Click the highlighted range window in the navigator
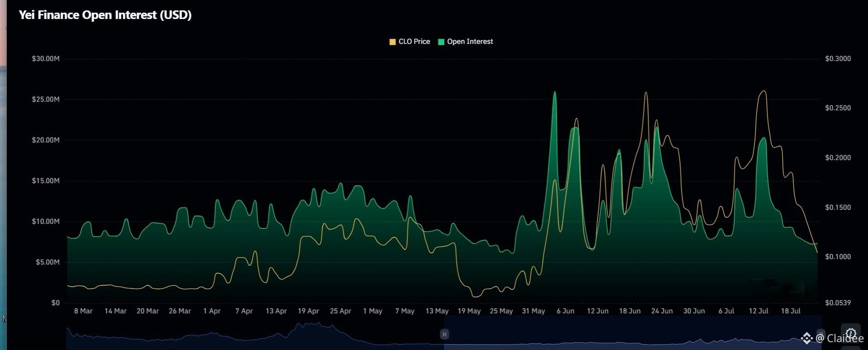The width and height of the screenshot is (868, 350). tap(633, 333)
